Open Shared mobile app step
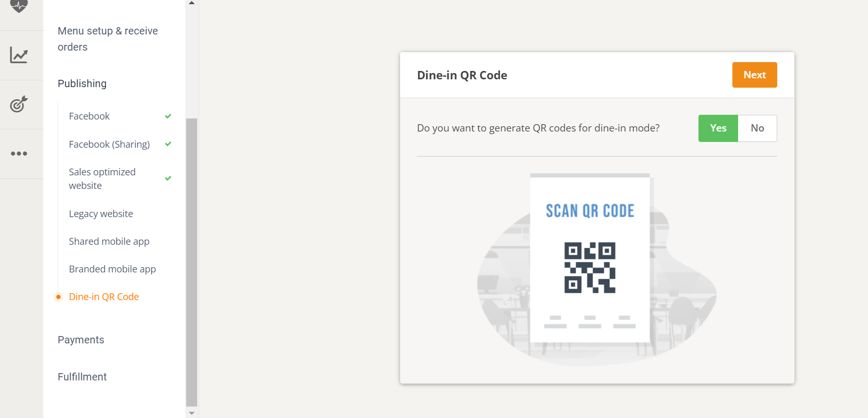The width and height of the screenshot is (868, 418). coord(109,242)
